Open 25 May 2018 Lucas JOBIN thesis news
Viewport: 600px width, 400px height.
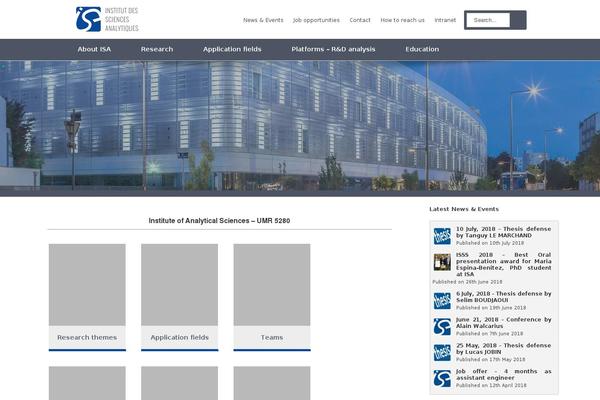pyautogui.click(x=504, y=349)
